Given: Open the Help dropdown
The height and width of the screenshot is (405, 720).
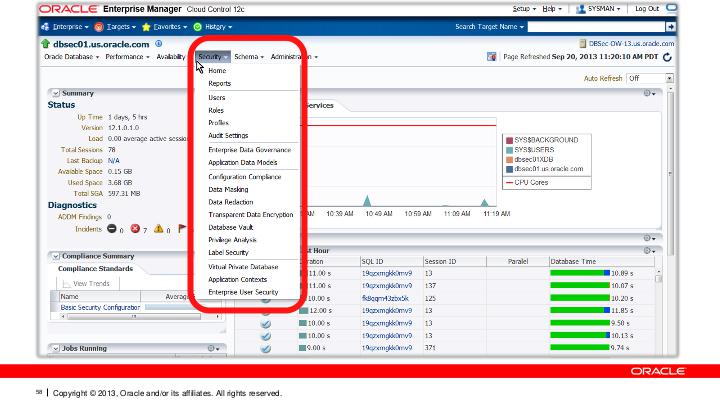Looking at the screenshot, I should click(x=551, y=9).
